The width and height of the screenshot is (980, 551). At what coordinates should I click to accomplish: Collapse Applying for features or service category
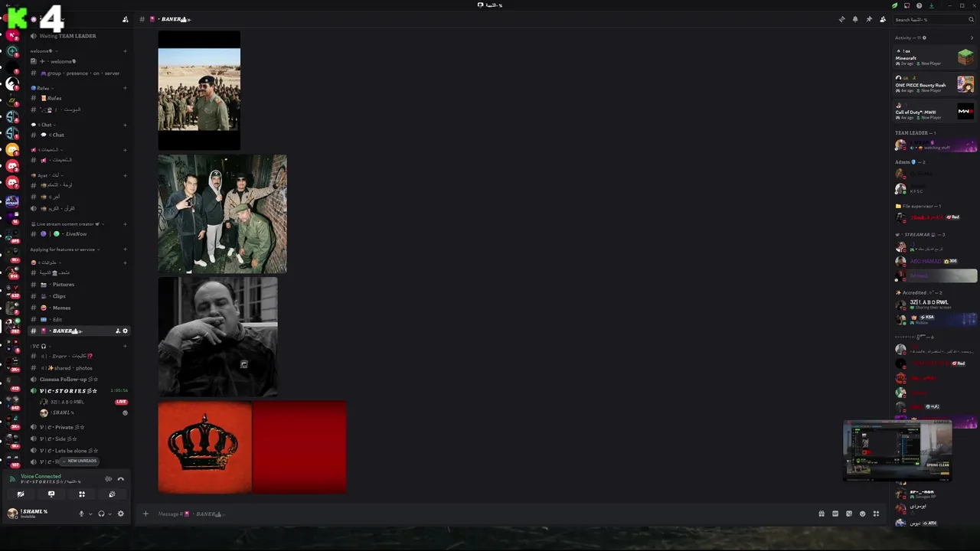click(64, 249)
